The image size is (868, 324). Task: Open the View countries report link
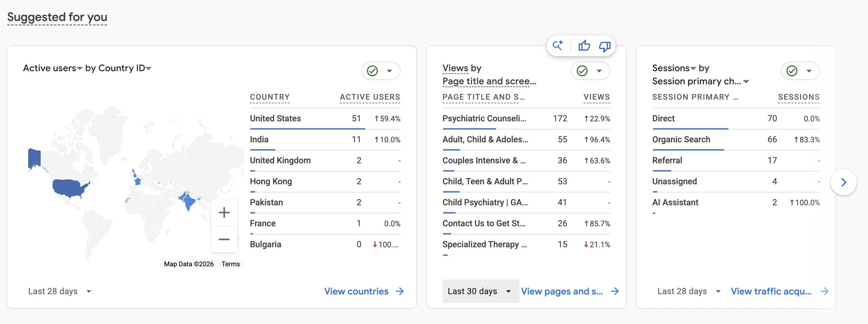(356, 291)
